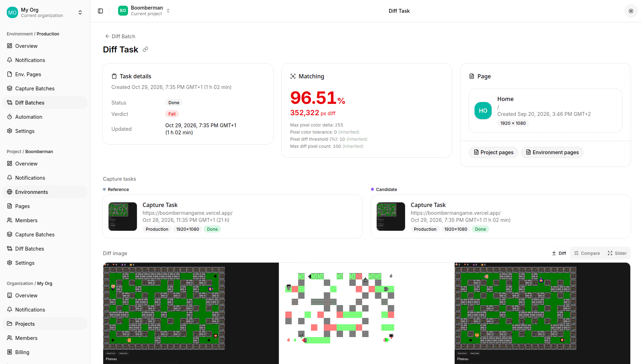Open the Billing page
The width and height of the screenshot is (642, 364).
click(x=45, y=352)
